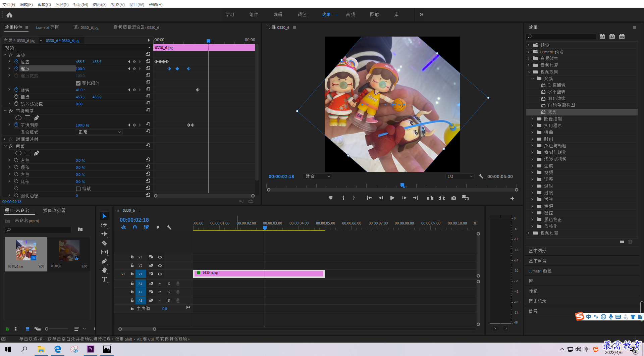Open the 序列(S) menu
The height and width of the screenshot is (356, 644).
tap(62, 4)
